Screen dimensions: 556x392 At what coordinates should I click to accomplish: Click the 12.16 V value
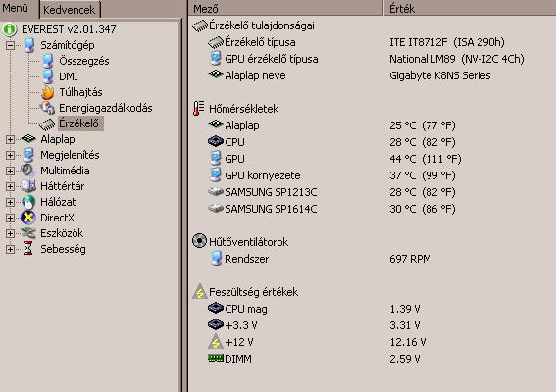[407, 342]
